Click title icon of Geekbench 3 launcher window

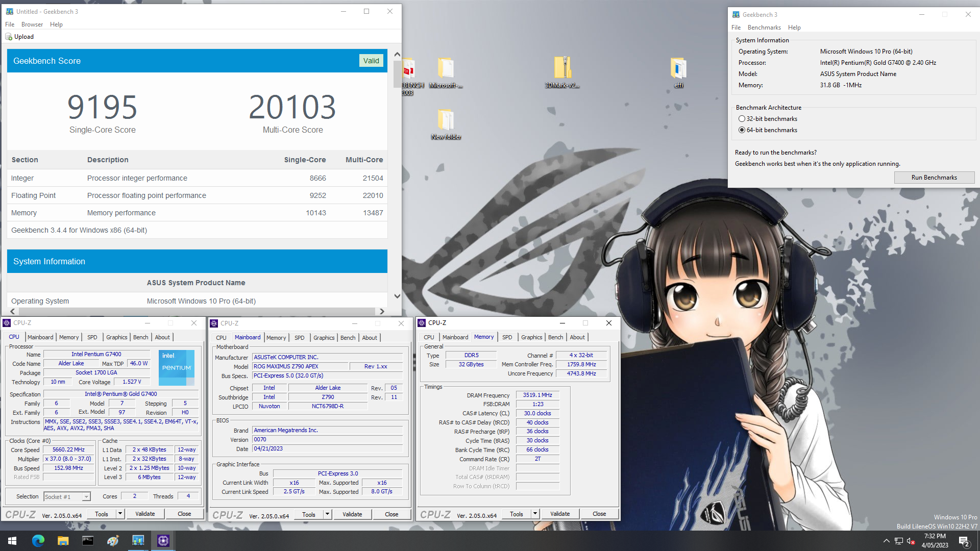click(x=736, y=14)
